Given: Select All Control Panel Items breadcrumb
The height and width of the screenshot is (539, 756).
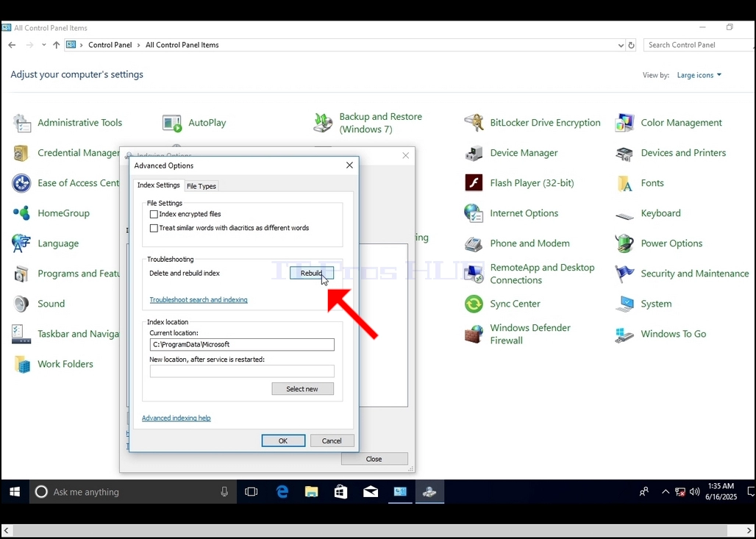Looking at the screenshot, I should 182,45.
